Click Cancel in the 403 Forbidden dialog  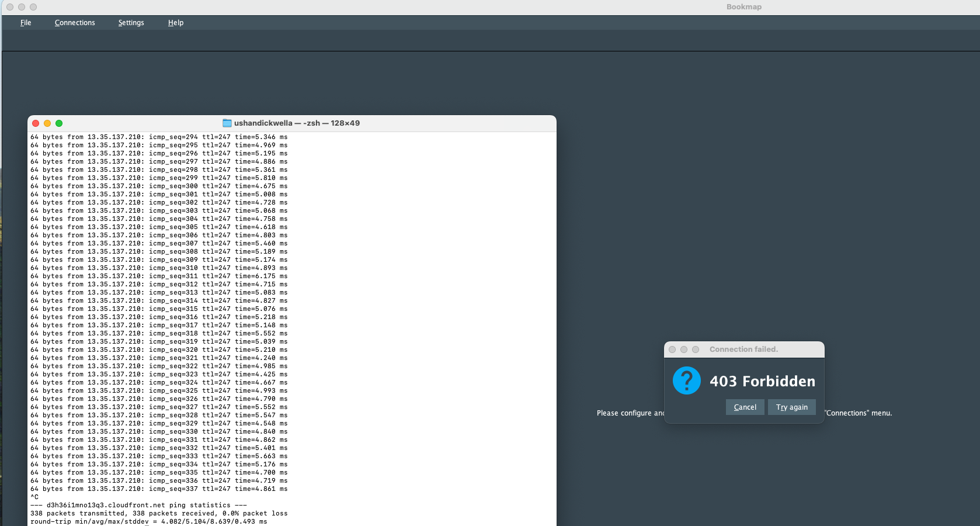745,407
